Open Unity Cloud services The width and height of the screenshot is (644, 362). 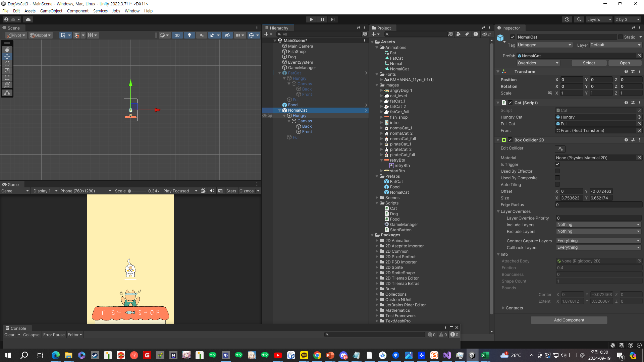tap(28, 19)
